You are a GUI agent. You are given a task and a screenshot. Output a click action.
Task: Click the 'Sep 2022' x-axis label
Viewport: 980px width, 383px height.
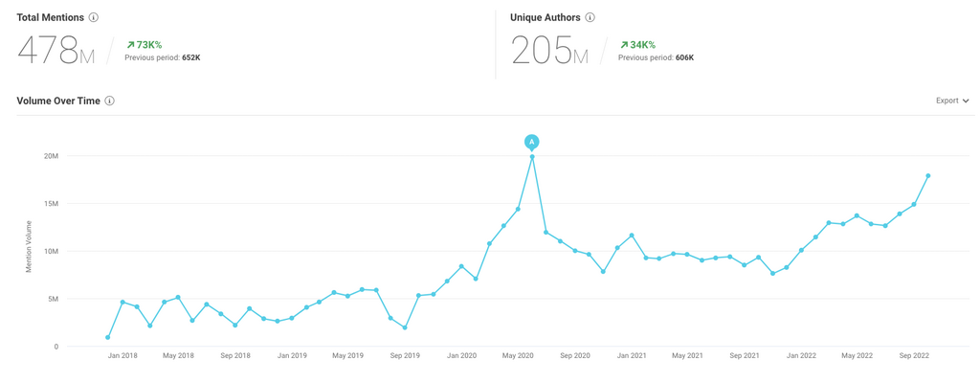tap(914, 356)
